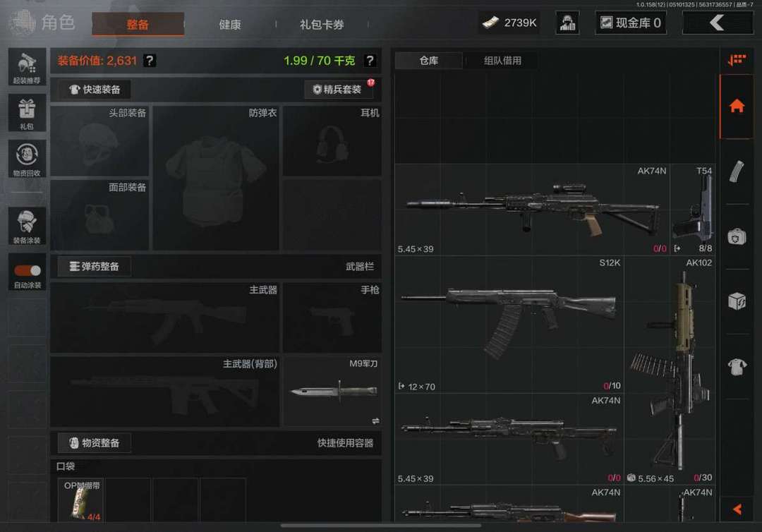The height and width of the screenshot is (532, 762).
Task: Select the orange home icon in right sidebar
Action: (736, 107)
